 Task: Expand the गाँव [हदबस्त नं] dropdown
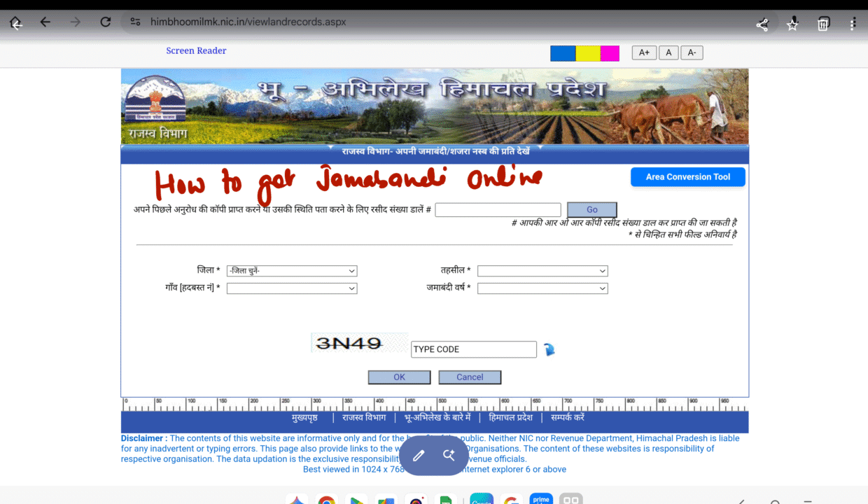(292, 288)
